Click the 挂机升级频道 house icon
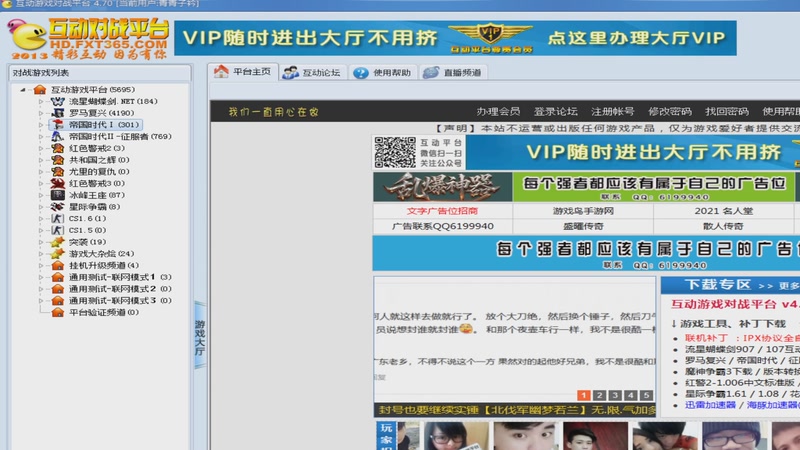This screenshot has width=800, height=450. pos(58,265)
